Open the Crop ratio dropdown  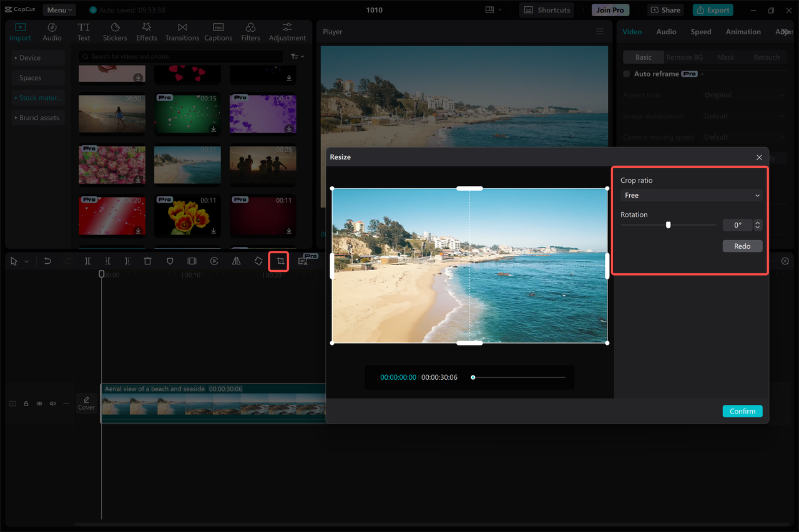click(690, 195)
